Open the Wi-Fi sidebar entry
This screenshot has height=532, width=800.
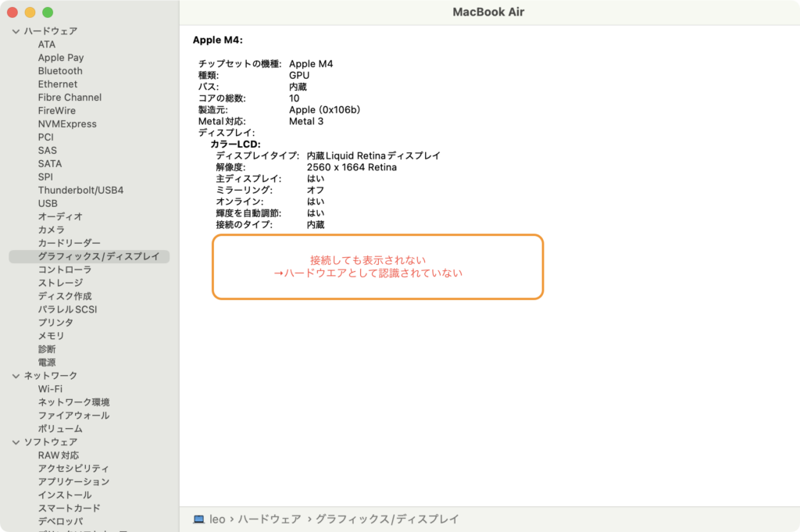click(x=50, y=389)
